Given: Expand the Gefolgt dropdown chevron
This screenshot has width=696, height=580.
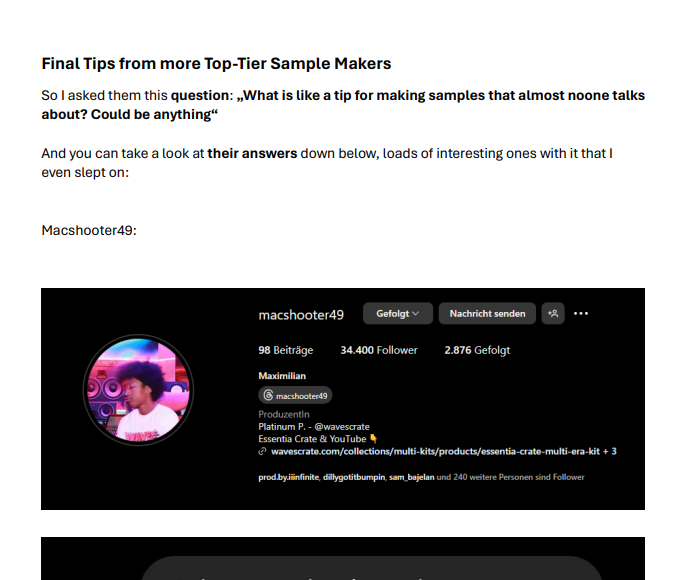Looking at the screenshot, I should pyautogui.click(x=415, y=313).
